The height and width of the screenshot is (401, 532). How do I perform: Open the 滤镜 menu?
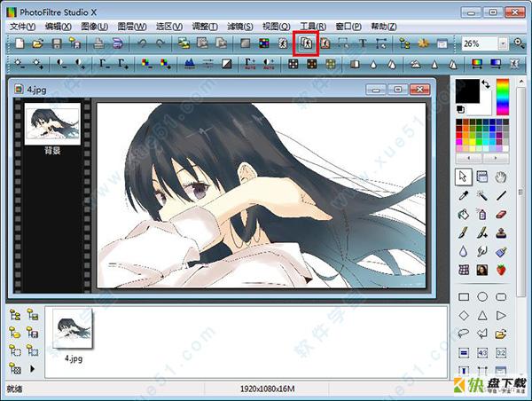coord(240,27)
